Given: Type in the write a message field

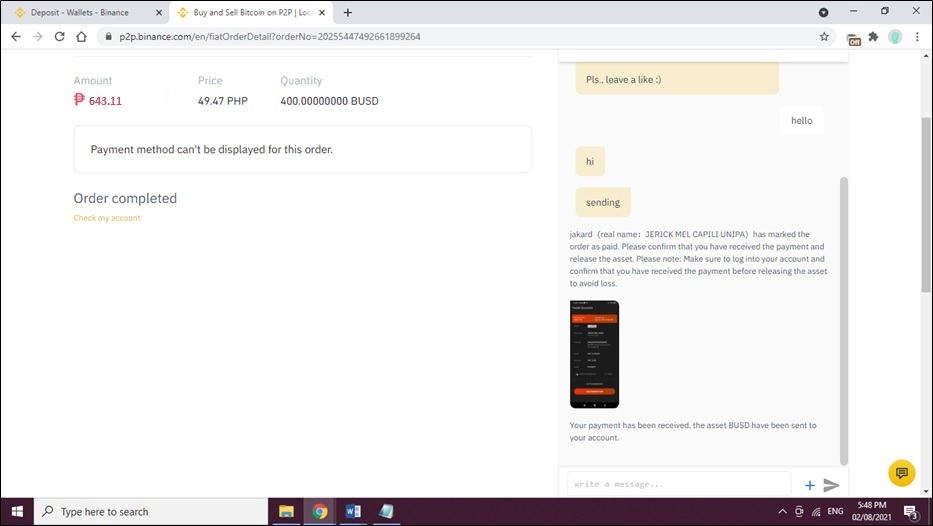Looking at the screenshot, I should [678, 485].
